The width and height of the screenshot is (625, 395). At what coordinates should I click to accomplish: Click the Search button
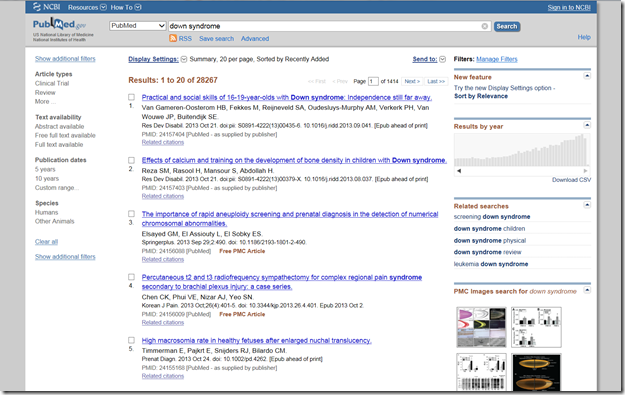[x=507, y=26]
